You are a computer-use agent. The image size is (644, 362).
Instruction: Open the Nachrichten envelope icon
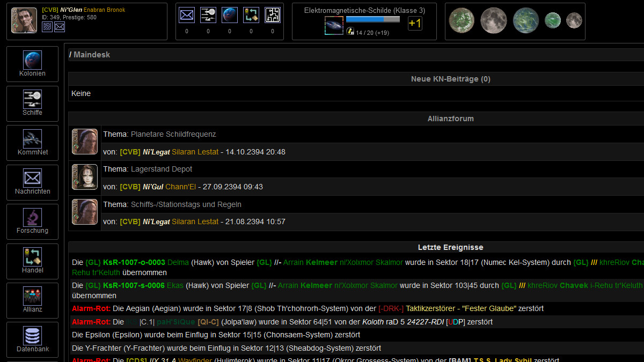32,178
